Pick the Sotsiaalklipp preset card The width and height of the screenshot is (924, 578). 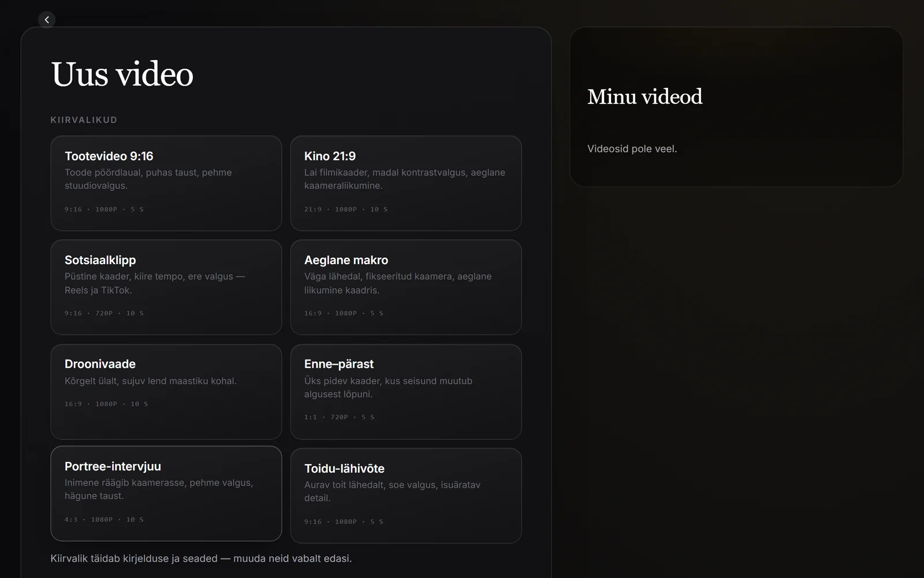click(166, 287)
